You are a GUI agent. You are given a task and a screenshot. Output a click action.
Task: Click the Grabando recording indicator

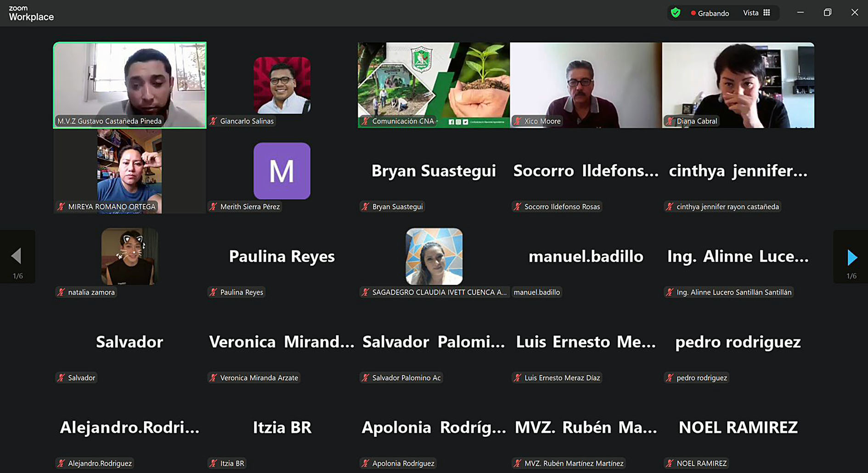(710, 13)
